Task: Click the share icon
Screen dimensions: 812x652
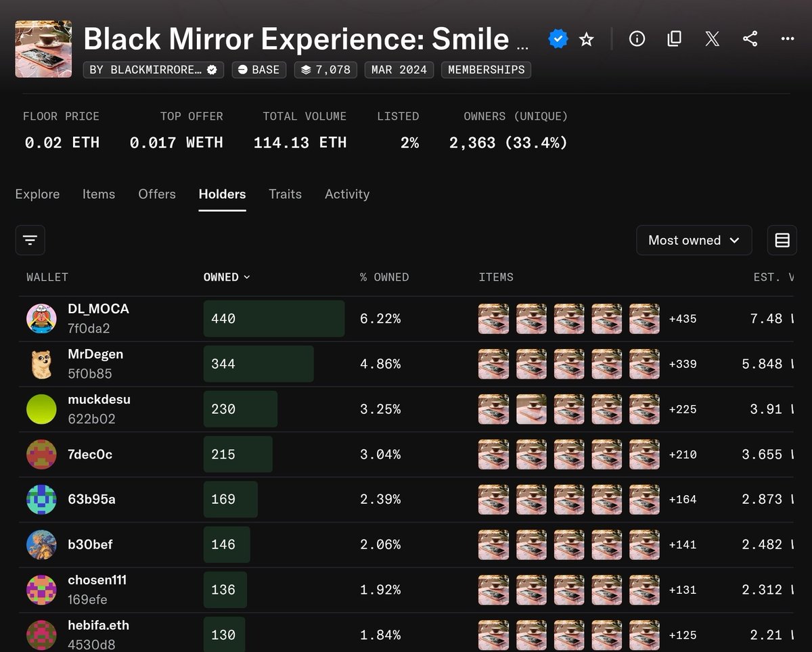Action: 750,39
